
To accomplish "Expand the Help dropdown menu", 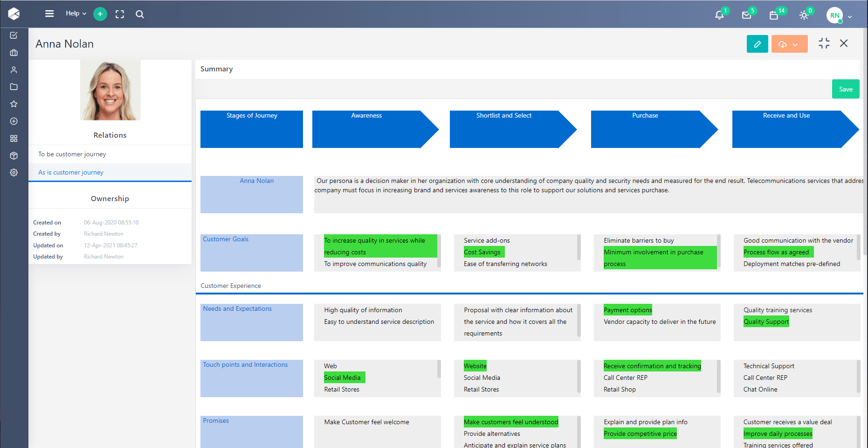I will (76, 14).
